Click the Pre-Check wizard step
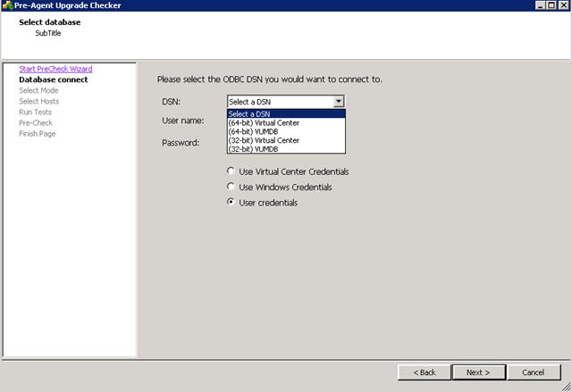The height and width of the screenshot is (392, 572). [36, 122]
